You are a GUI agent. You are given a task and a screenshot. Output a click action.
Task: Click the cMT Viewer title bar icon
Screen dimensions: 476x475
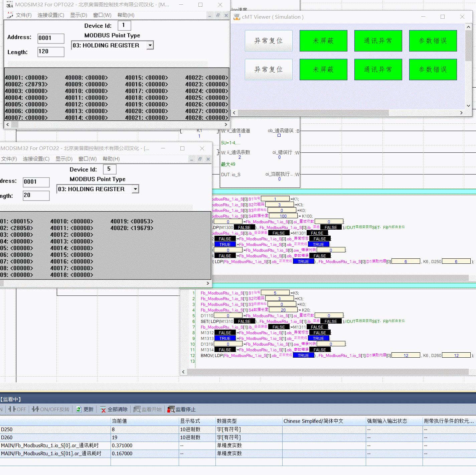(236, 17)
